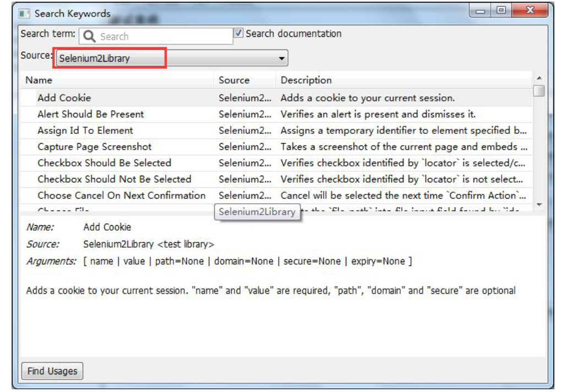This screenshot has height=392, width=561.
Task: Sort by the Name column header
Action: pos(117,80)
